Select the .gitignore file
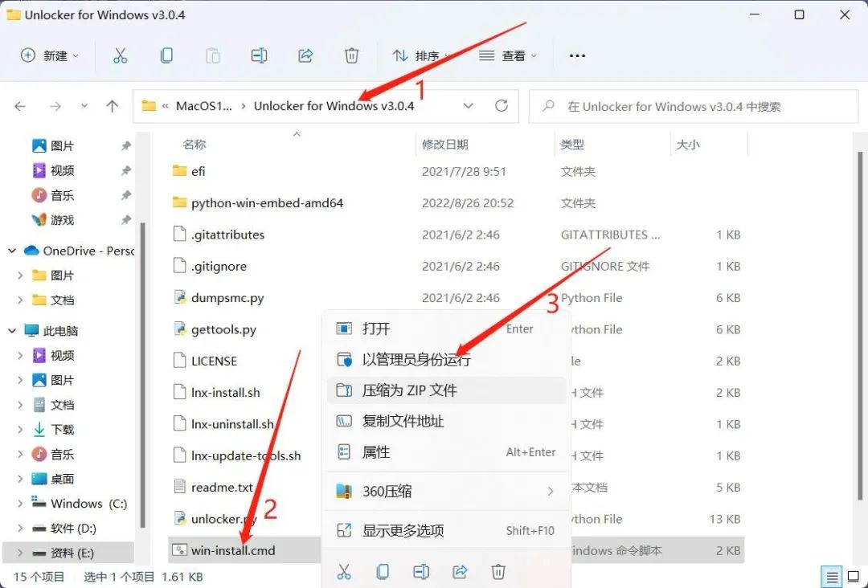868x588 pixels. (x=210, y=266)
